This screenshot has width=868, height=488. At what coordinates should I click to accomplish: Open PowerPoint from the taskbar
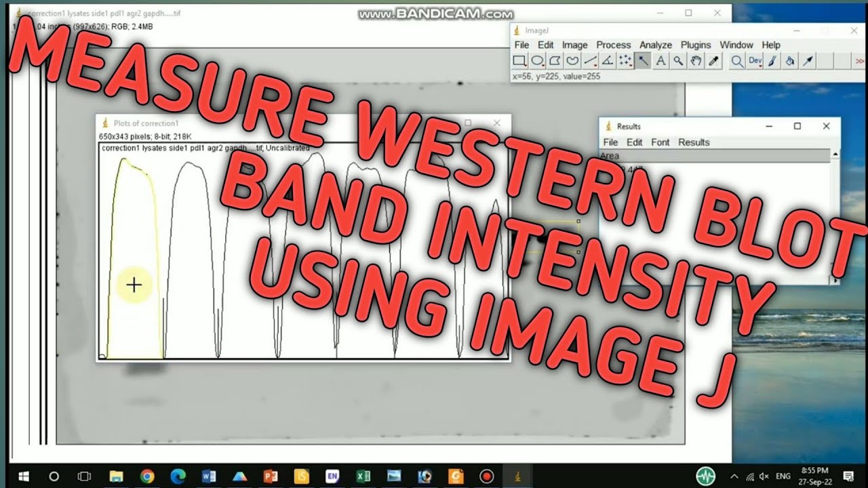(271, 476)
